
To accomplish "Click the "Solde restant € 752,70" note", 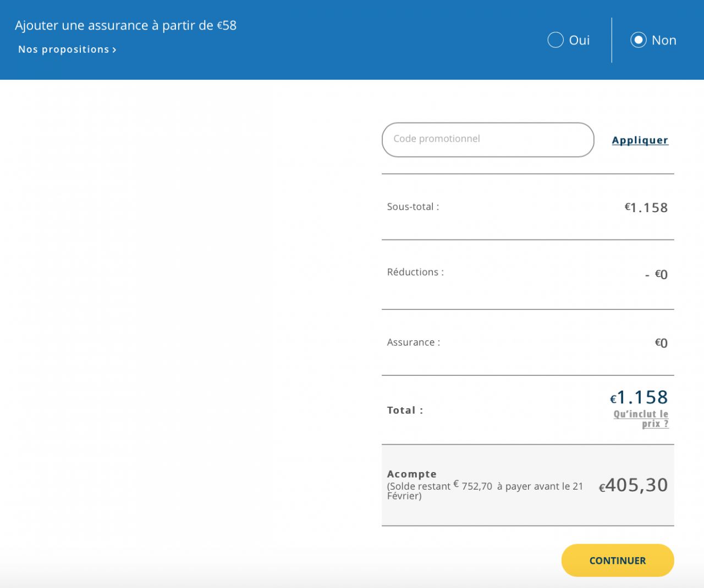I will pos(440,486).
